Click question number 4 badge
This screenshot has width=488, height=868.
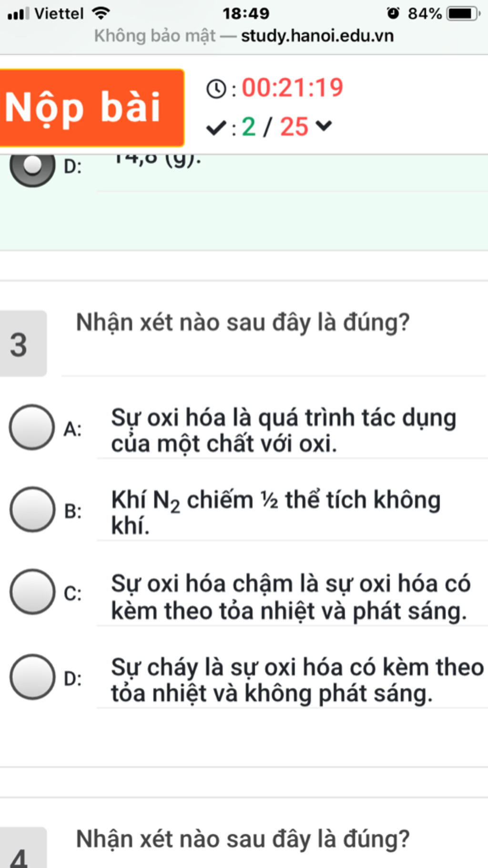tap(22, 848)
